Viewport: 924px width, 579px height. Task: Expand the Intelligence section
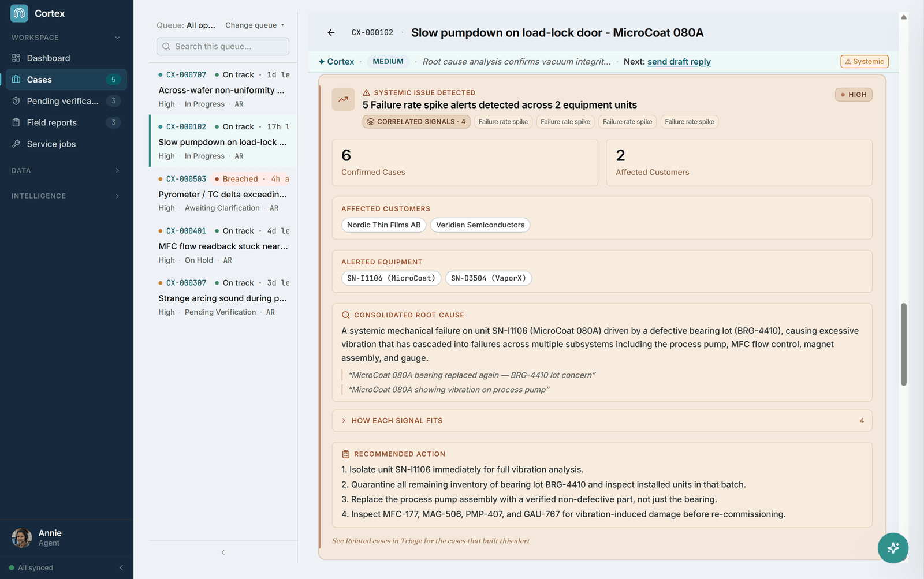[66, 196]
